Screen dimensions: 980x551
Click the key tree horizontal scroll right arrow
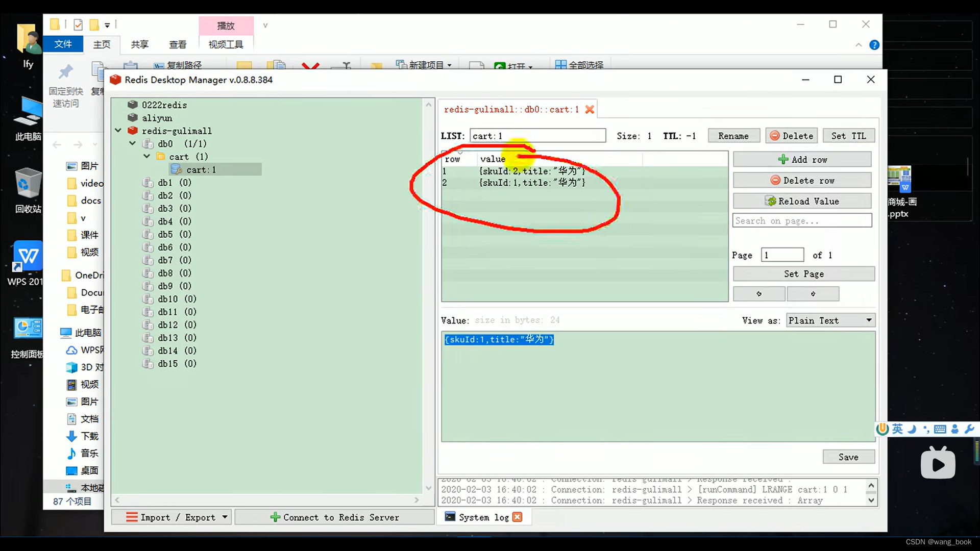tap(417, 500)
